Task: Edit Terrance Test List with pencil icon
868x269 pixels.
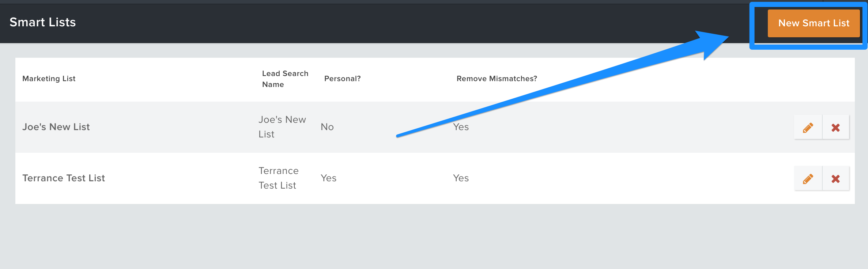Action: point(808,178)
